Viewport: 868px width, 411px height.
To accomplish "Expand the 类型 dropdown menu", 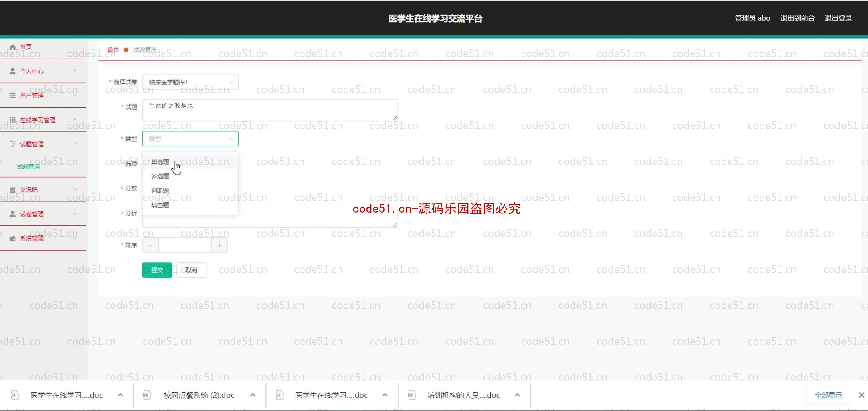I will tap(190, 138).
